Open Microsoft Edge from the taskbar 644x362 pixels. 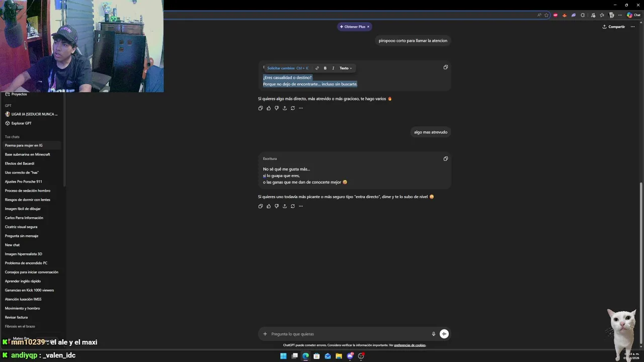[x=305, y=356]
